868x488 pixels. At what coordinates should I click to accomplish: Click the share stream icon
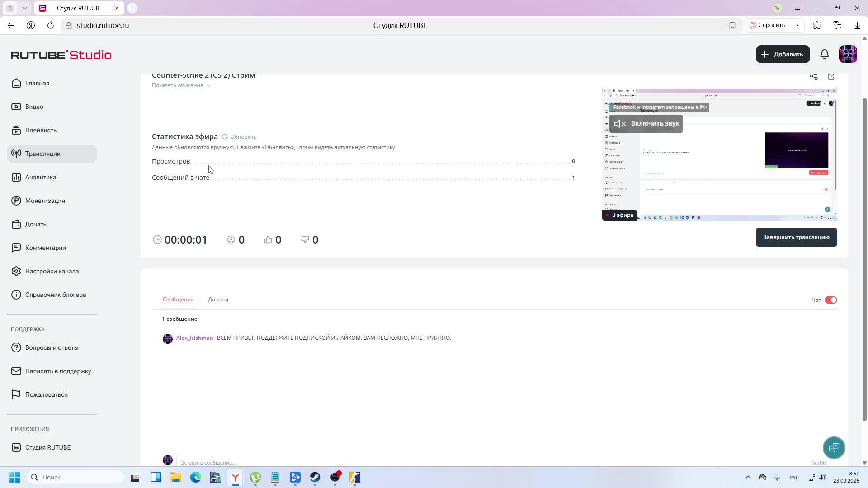813,76
